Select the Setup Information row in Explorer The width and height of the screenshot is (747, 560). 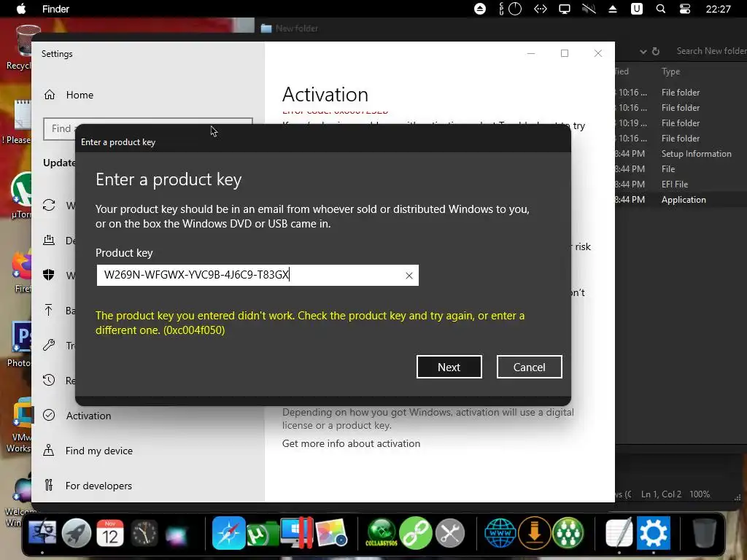(x=682, y=154)
